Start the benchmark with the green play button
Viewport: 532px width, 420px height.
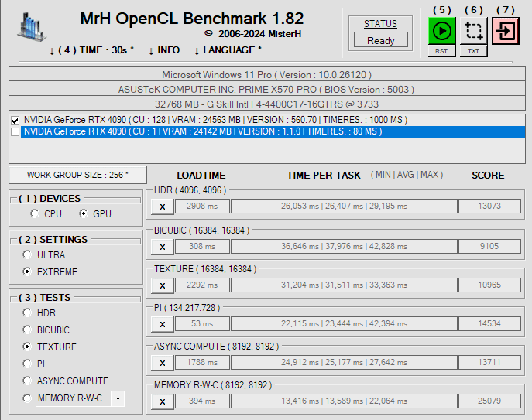point(441,31)
